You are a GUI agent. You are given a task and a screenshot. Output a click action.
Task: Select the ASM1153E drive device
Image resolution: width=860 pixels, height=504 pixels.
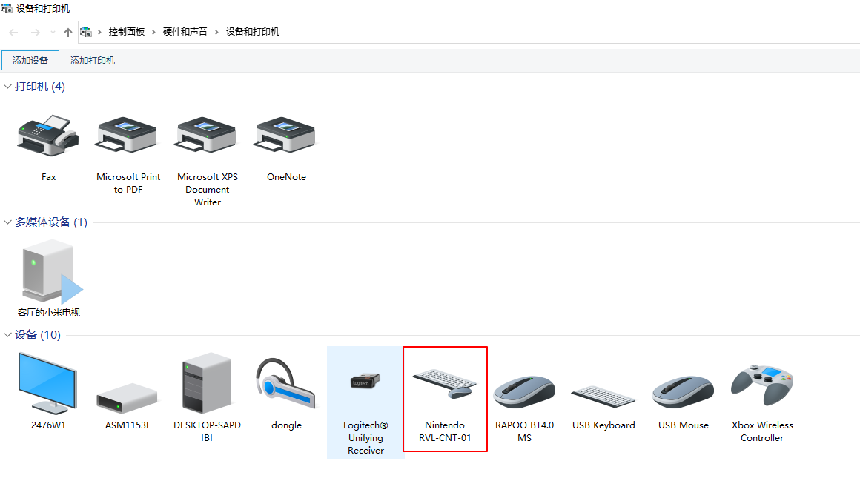(x=128, y=398)
